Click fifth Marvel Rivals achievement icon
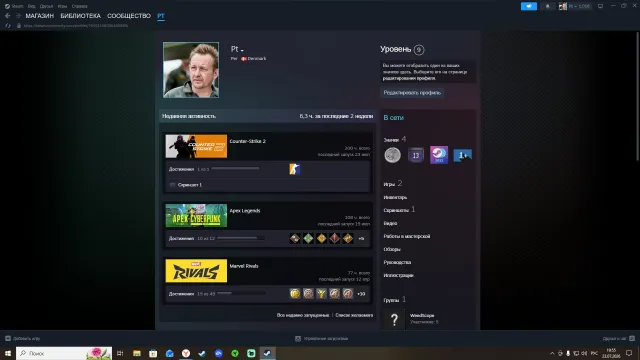640x360 pixels. point(348,293)
